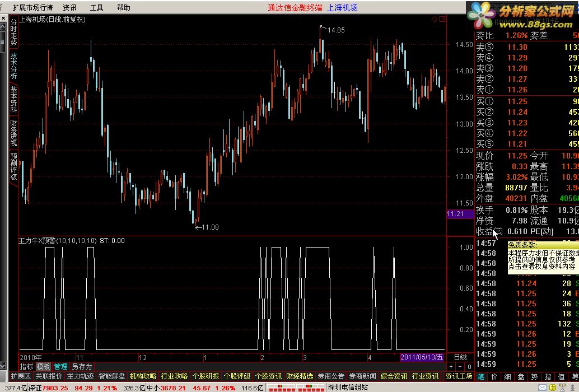Open the 工具 menu
Image resolution: width=579 pixels, height=392 pixels.
tap(97, 7)
